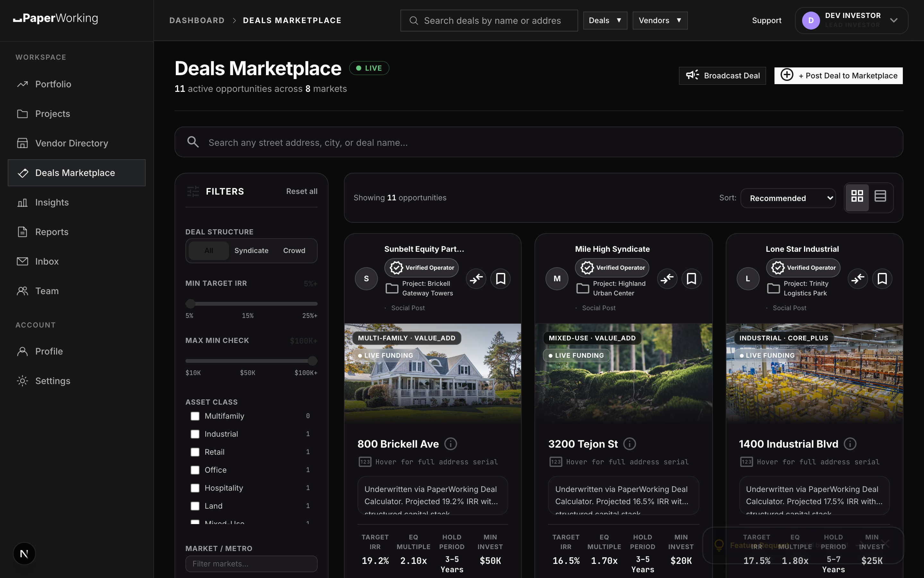This screenshot has height=578, width=924.
Task: Check the Multifamily asset class box
Action: click(x=195, y=416)
